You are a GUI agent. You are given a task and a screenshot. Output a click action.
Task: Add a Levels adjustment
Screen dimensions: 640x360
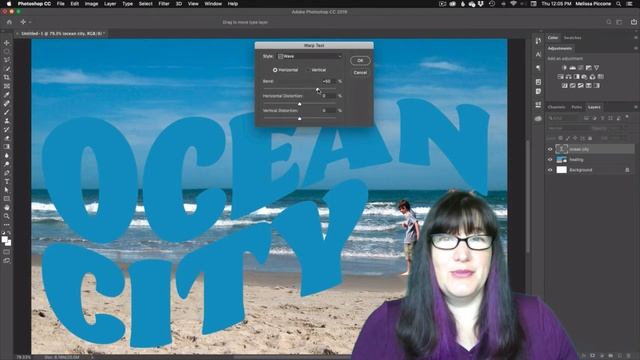(573, 68)
